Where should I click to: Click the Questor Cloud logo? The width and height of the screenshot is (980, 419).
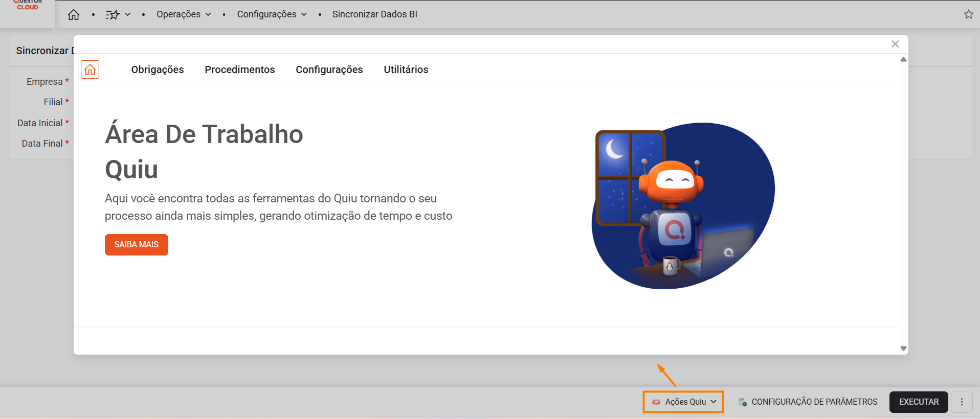click(x=28, y=6)
